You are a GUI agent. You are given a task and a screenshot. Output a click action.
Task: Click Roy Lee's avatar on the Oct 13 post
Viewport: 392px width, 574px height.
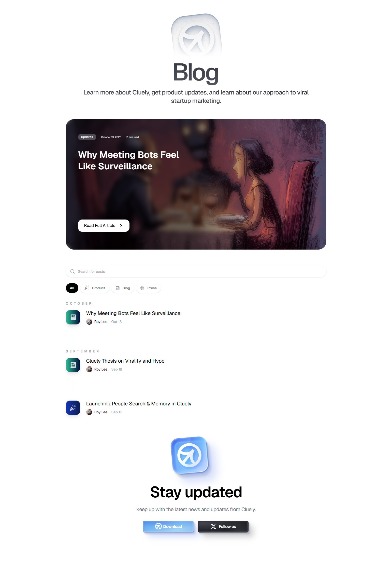coord(89,322)
